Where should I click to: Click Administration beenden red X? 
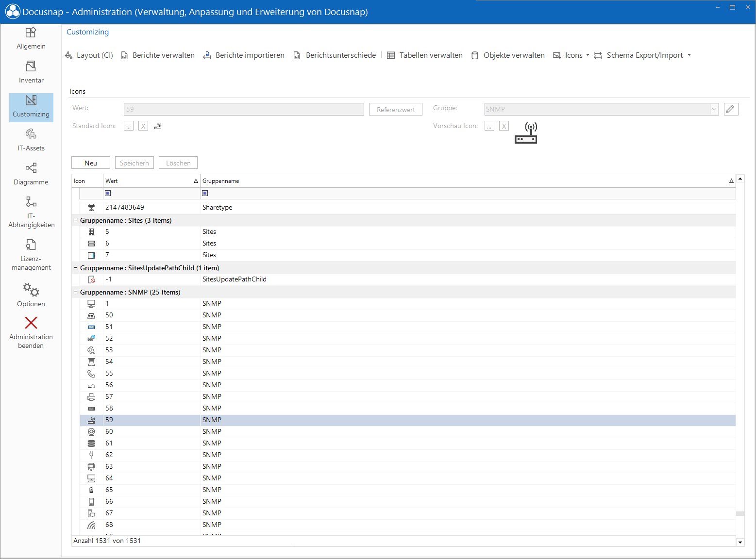click(31, 323)
